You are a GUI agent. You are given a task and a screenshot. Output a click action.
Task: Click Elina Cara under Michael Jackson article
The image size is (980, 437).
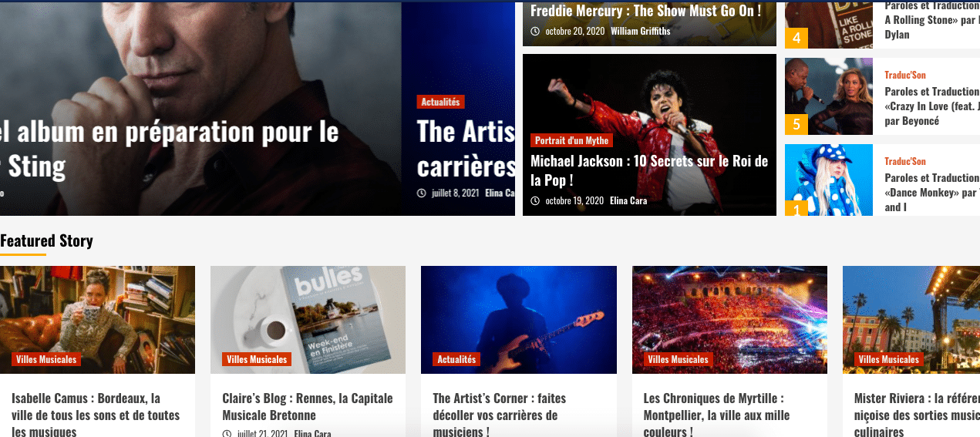pyautogui.click(x=628, y=200)
